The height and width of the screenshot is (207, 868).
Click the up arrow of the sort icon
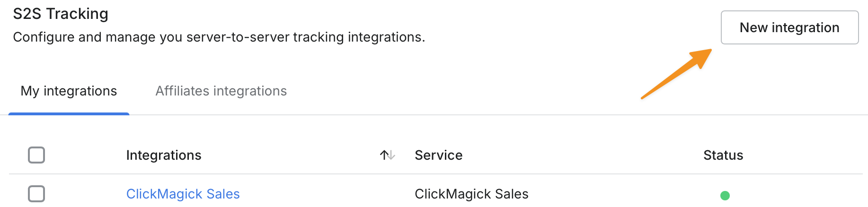(x=384, y=155)
